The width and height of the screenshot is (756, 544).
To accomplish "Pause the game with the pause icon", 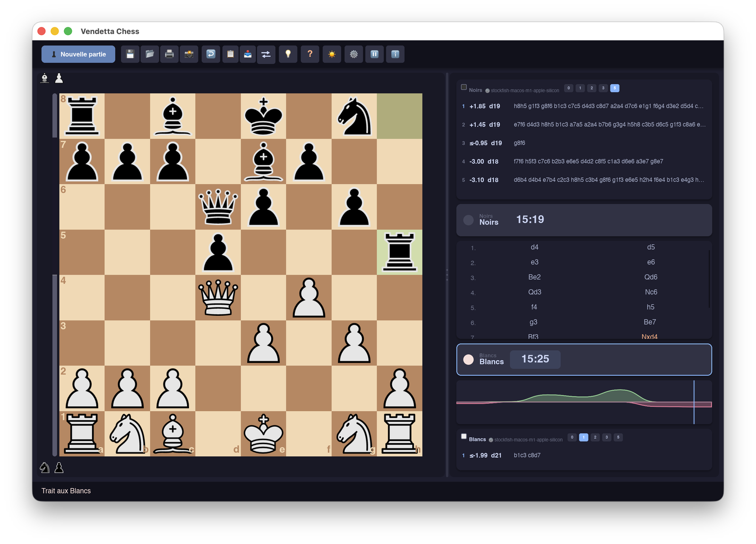I will point(374,54).
